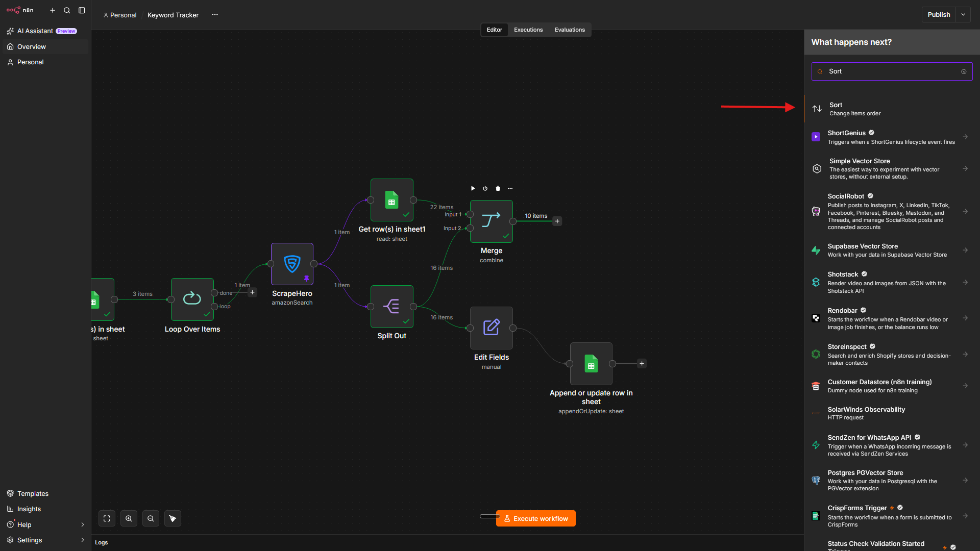
Task: Select the Append or update row node
Action: 591,363
